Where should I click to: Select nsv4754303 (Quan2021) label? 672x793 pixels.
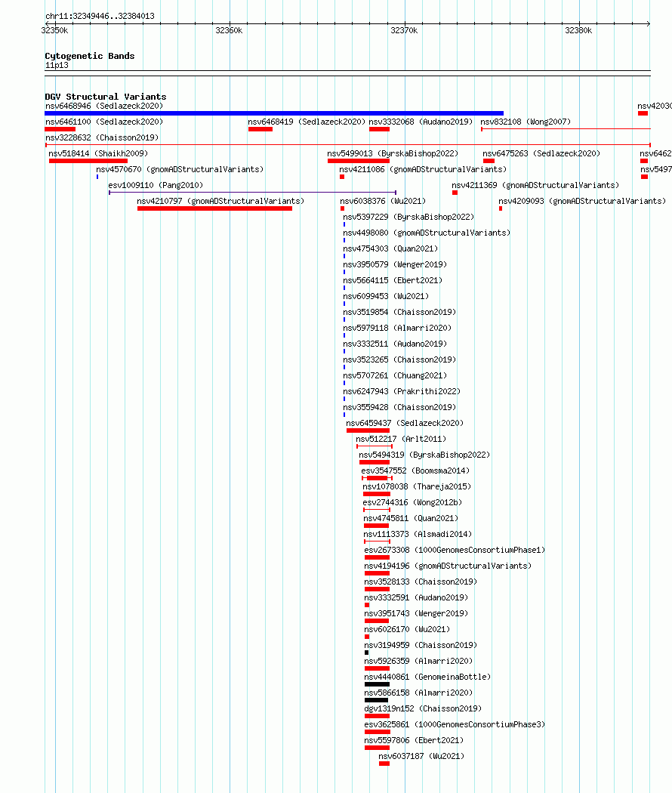click(x=390, y=248)
